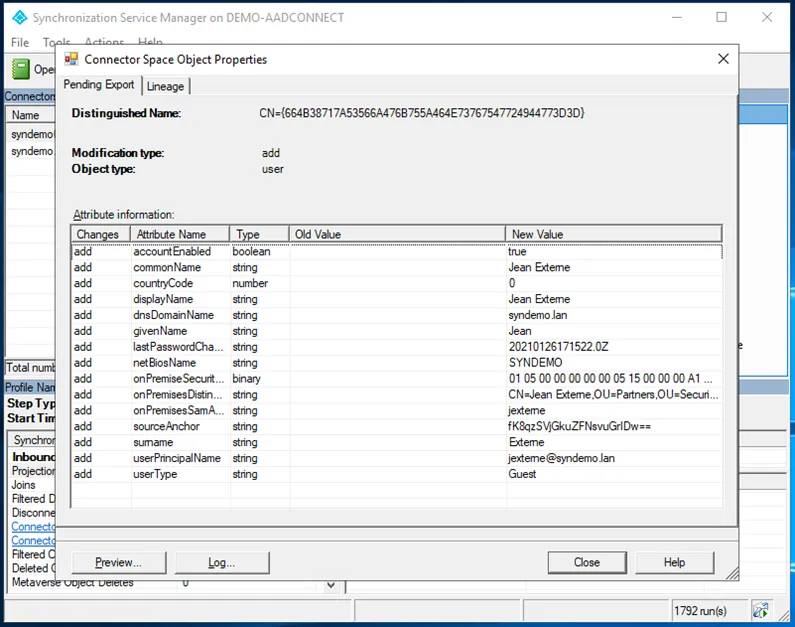Click the Close button in the dialog
This screenshot has height=627, width=795.
click(x=587, y=562)
